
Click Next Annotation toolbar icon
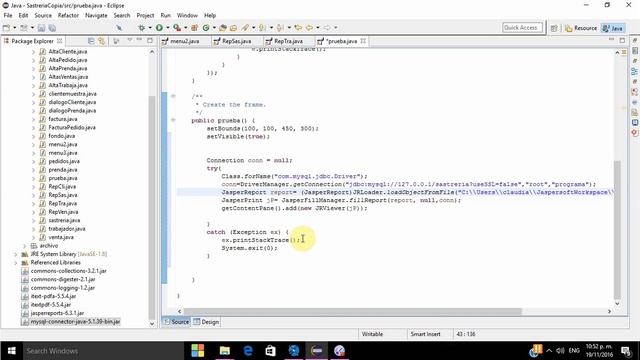pos(262,28)
